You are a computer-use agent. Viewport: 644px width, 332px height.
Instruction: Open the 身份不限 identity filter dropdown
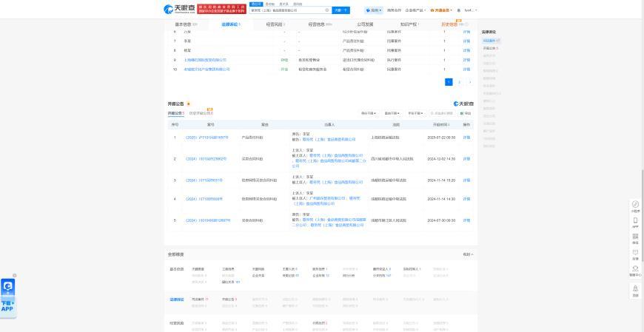(369, 113)
